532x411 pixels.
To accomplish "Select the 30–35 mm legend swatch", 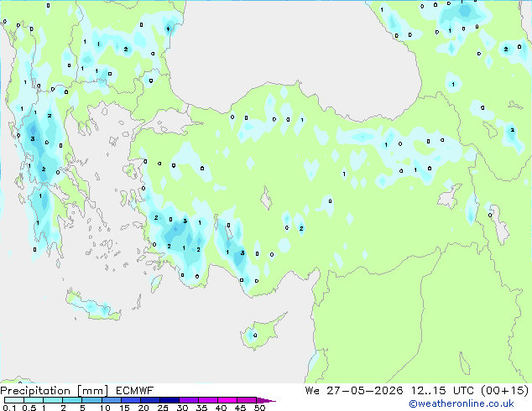I will [189, 400].
